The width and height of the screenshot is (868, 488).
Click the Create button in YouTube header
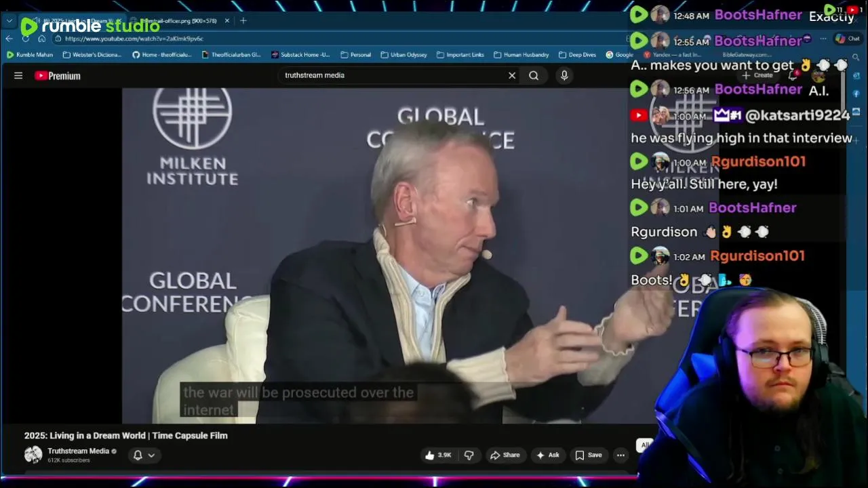(757, 75)
